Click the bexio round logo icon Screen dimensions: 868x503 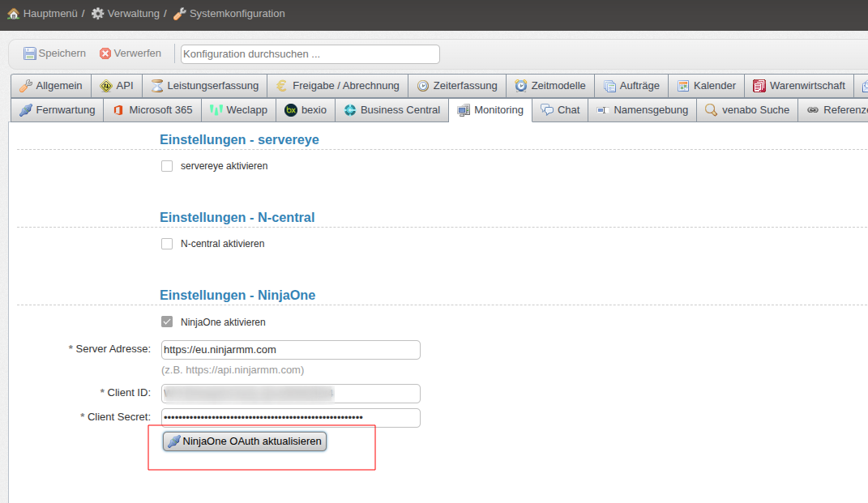(x=291, y=110)
